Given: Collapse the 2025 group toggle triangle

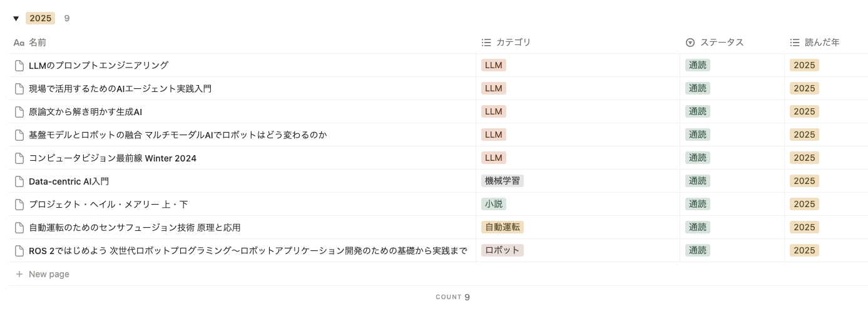Looking at the screenshot, I should [16, 19].
